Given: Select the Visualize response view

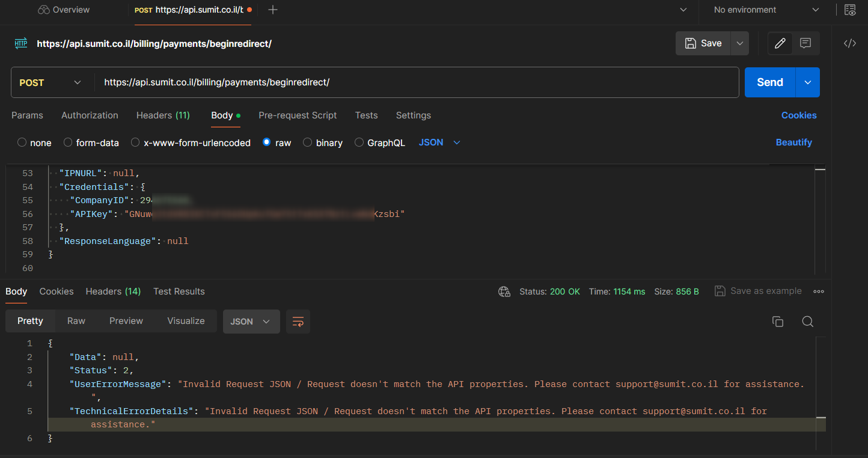Looking at the screenshot, I should (186, 321).
